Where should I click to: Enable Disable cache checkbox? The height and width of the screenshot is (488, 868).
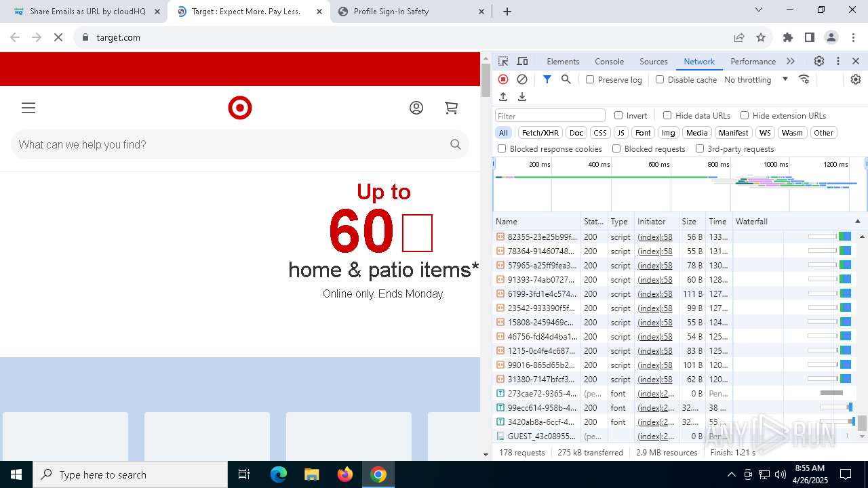point(660,79)
